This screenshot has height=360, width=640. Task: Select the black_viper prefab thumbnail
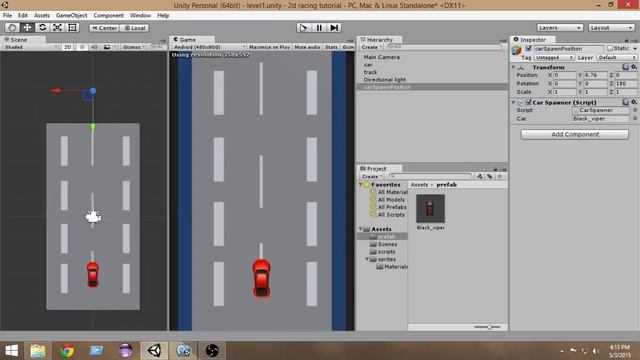[430, 209]
